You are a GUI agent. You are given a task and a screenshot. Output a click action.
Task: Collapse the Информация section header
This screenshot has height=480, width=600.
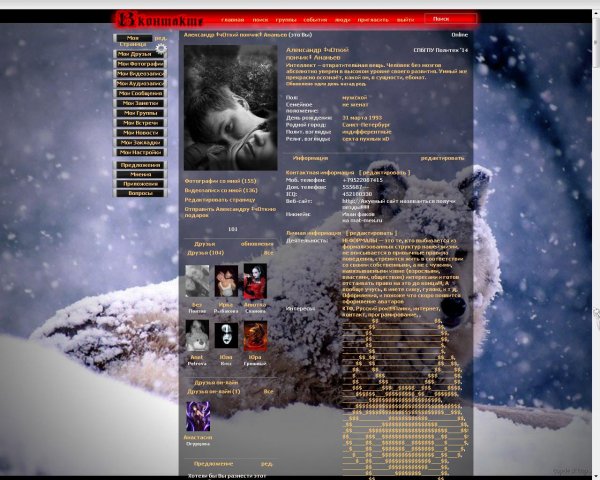(310, 158)
